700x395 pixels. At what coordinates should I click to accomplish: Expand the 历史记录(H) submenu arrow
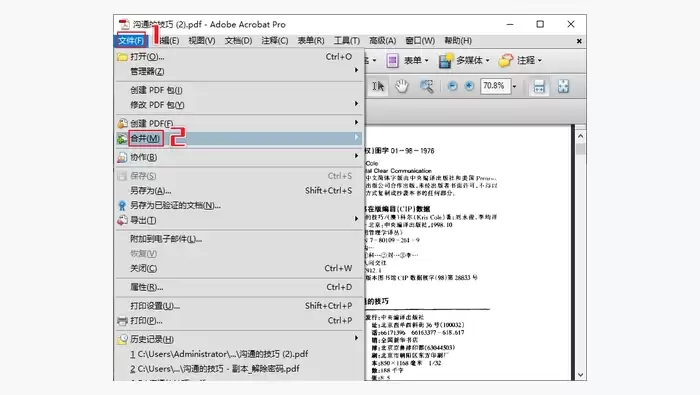[356, 338]
